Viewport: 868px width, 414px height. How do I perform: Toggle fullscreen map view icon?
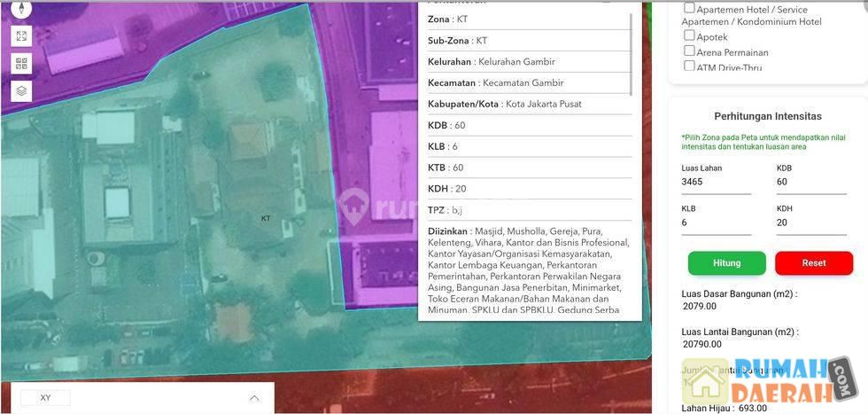coord(22,36)
